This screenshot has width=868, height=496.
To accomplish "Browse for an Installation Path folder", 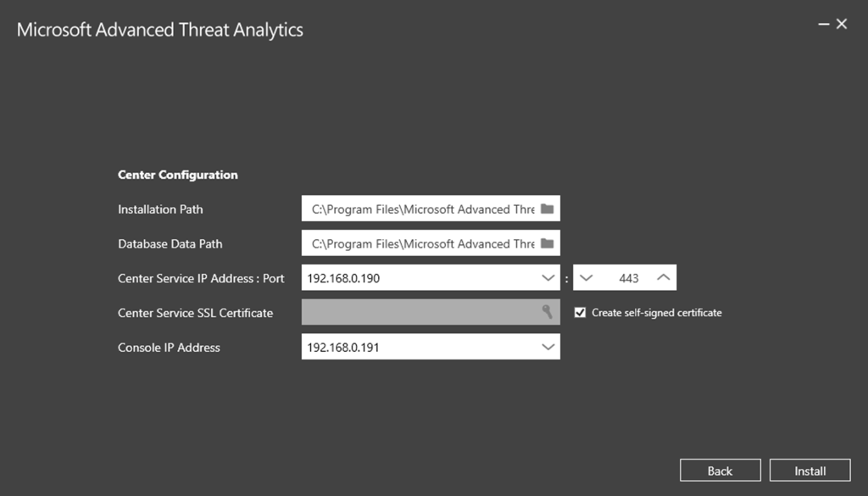I will pyautogui.click(x=548, y=209).
